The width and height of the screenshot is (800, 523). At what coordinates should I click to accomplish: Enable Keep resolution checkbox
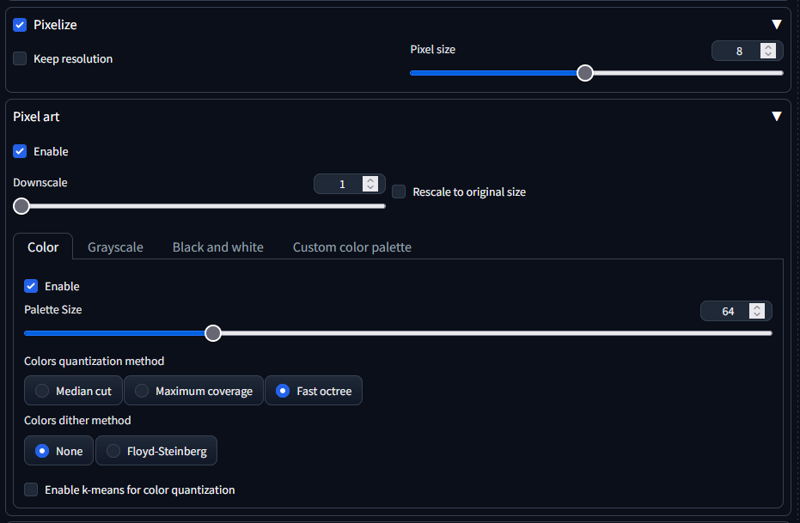(20, 59)
